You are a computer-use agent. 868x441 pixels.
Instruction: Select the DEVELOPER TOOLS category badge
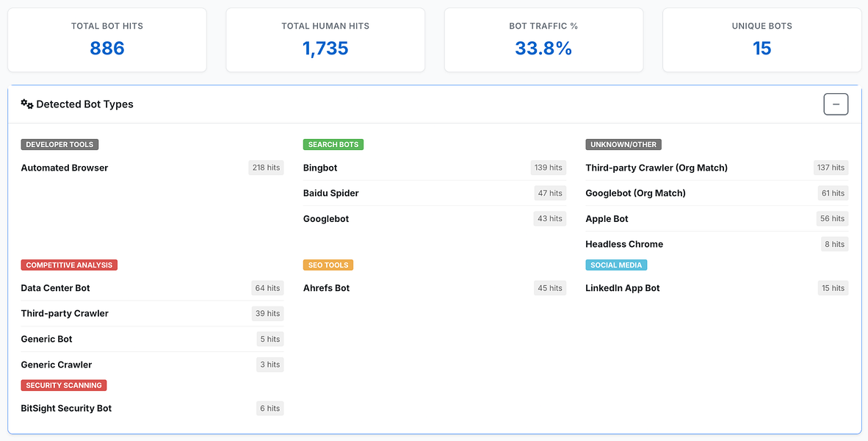pyautogui.click(x=59, y=144)
